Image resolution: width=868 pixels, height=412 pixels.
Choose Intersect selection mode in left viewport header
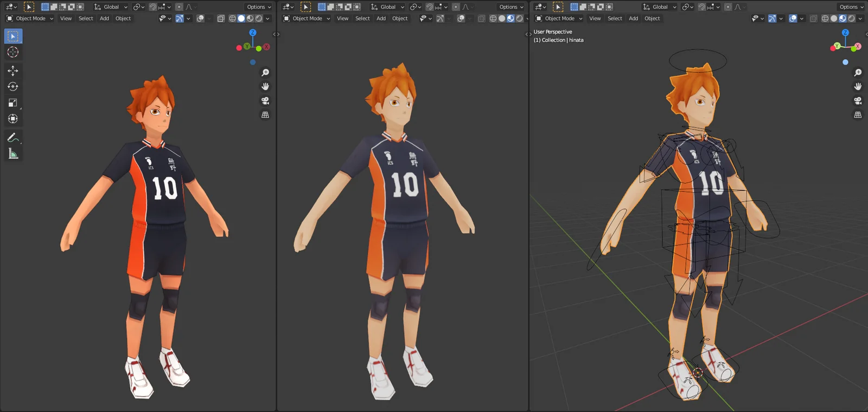click(x=80, y=7)
